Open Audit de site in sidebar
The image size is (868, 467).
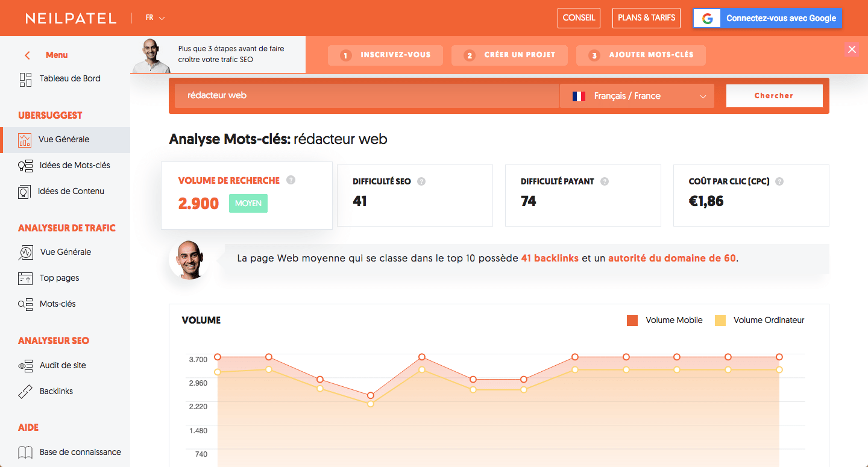pos(63,366)
